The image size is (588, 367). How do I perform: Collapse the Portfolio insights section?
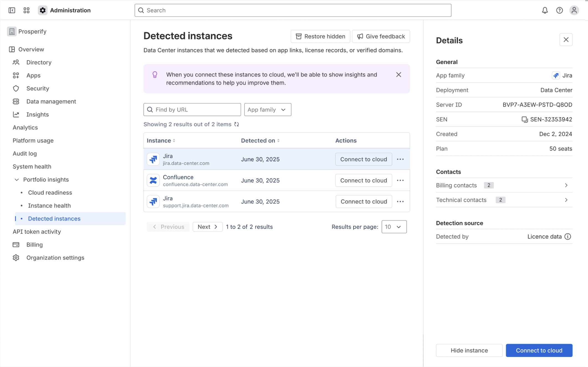pos(17,180)
